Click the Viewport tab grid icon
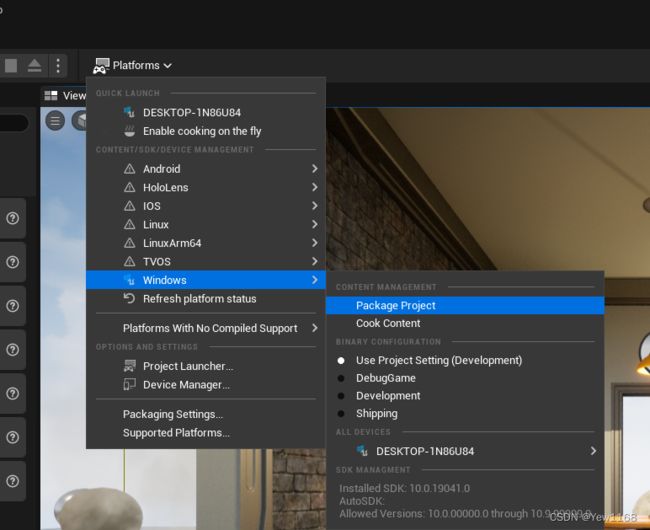The width and height of the screenshot is (650, 530). point(51,96)
